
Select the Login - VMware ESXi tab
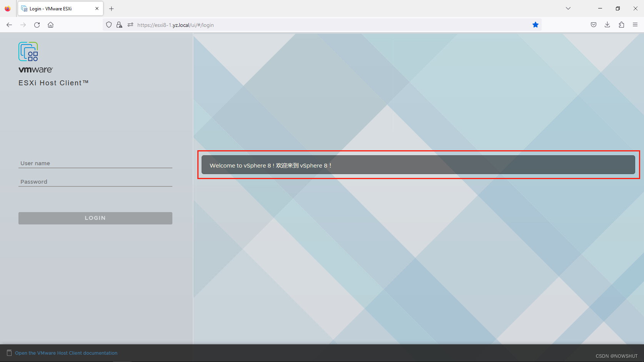pos(60,8)
